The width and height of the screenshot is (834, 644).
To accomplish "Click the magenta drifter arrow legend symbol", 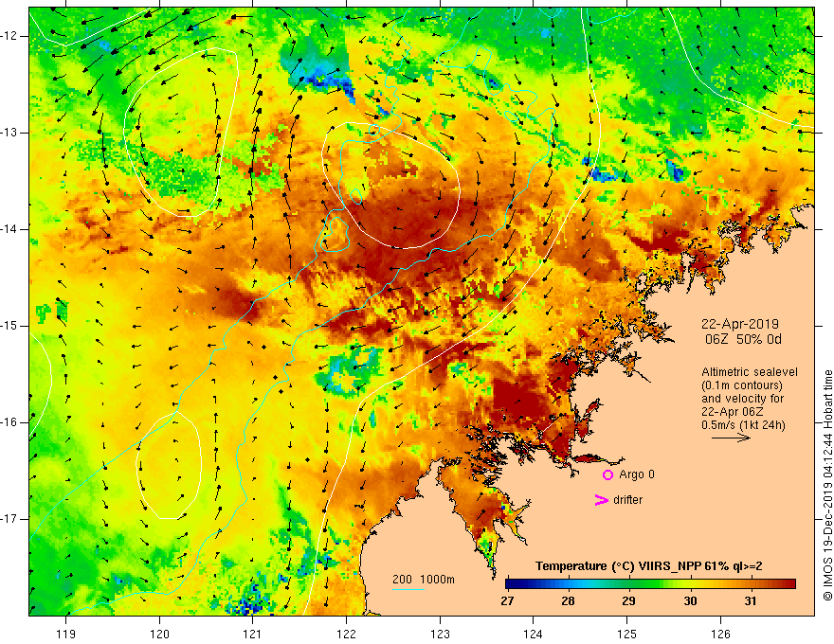I will 601,500.
